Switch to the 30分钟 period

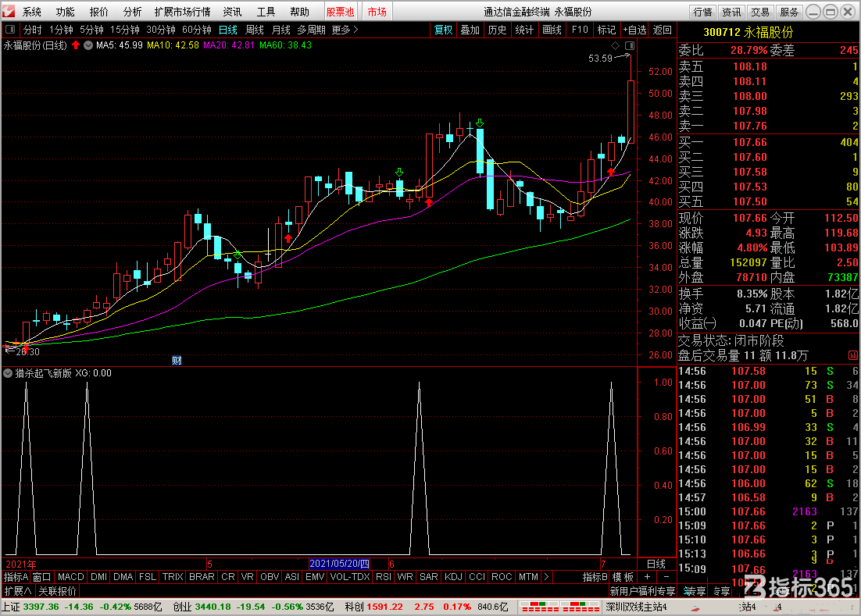coord(161,30)
